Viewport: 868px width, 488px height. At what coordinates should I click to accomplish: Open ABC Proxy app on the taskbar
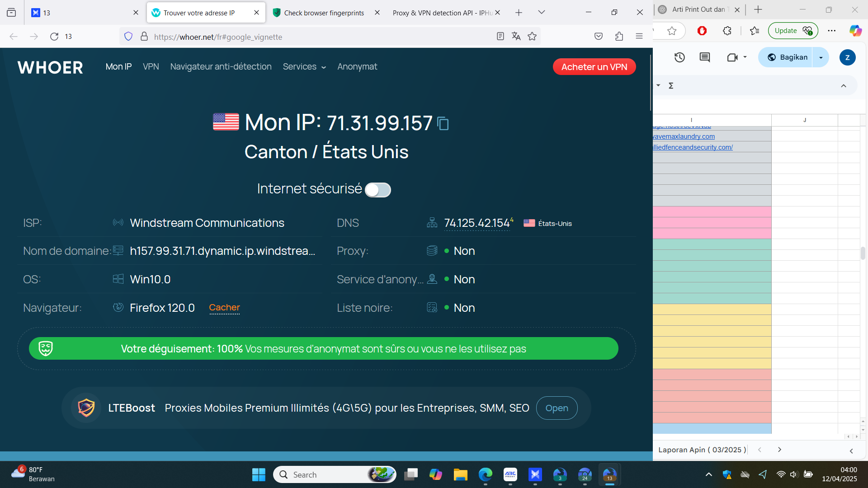coord(510,474)
